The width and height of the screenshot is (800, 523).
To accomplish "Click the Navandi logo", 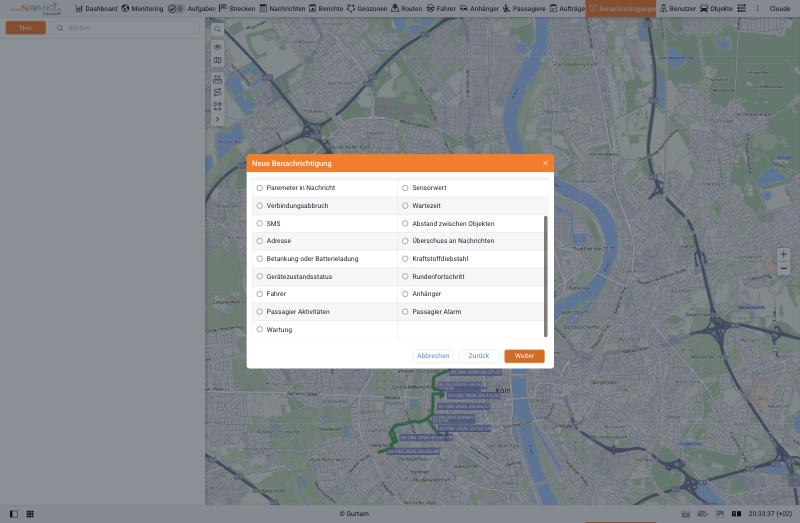I will pos(36,9).
